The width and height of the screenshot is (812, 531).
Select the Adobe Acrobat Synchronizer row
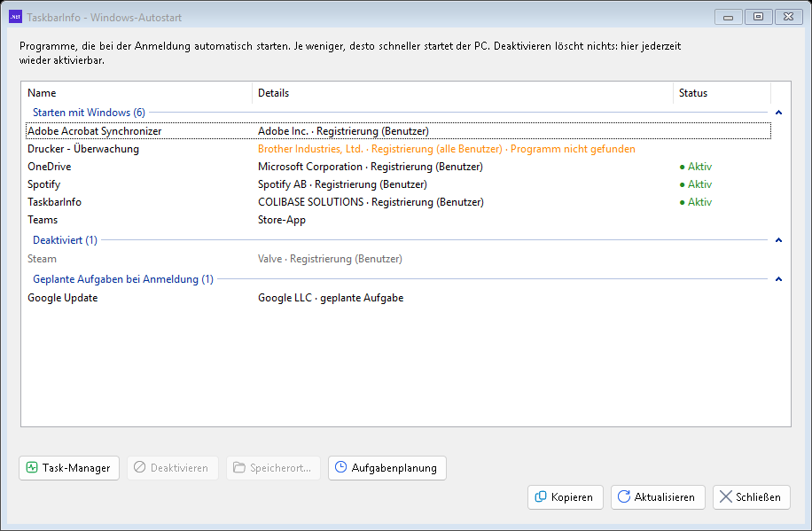coord(398,131)
